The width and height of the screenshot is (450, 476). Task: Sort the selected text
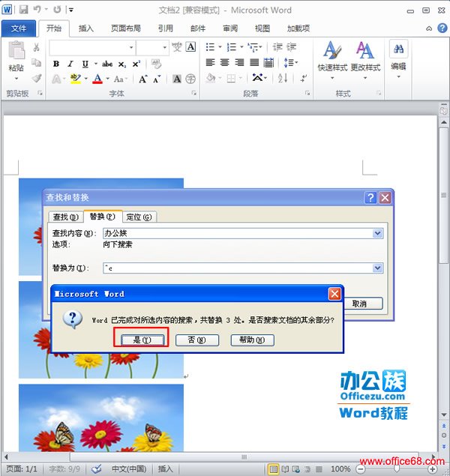tap(283, 78)
